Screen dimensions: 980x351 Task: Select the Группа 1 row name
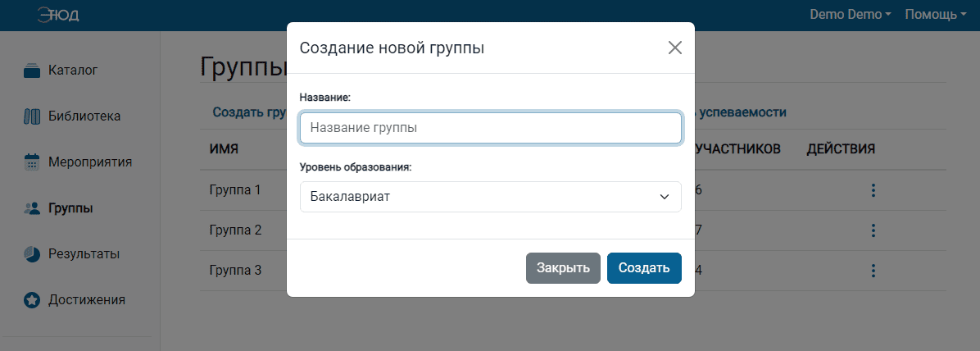pyautogui.click(x=235, y=189)
